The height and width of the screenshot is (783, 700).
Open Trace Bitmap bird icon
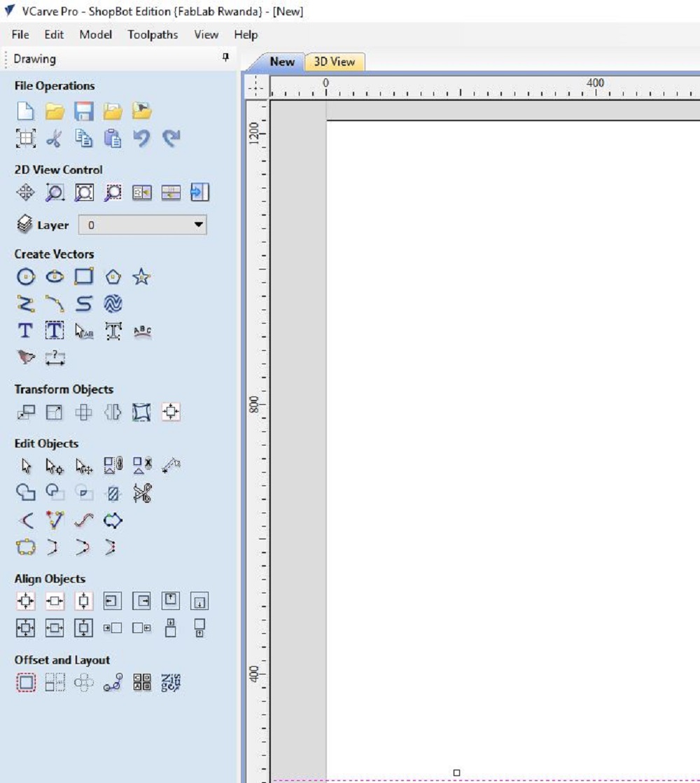25,358
